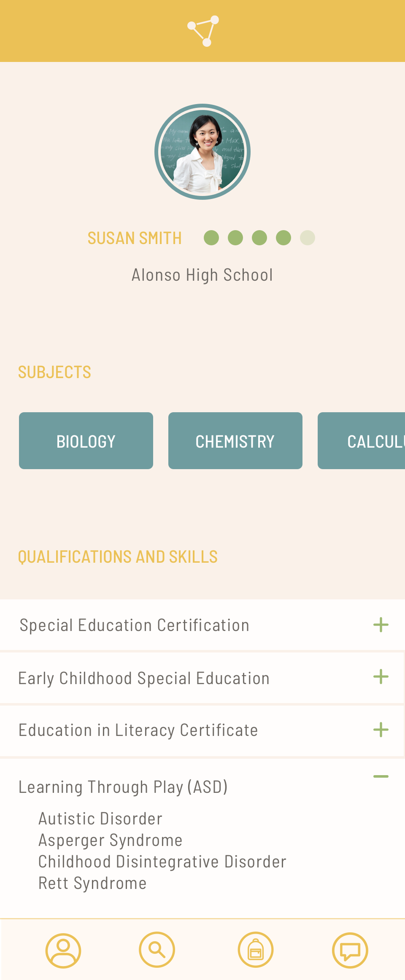Click the Alonso High School text
This screenshot has width=405, height=980.
[x=202, y=275]
